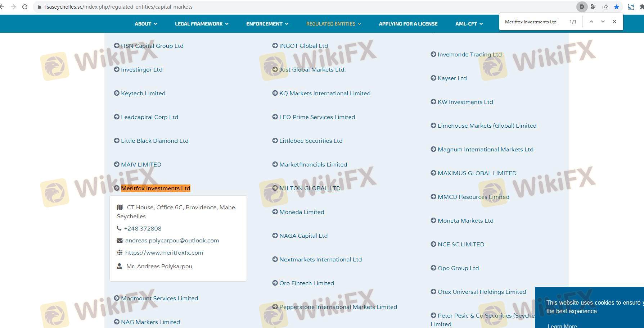Click the forward navigation arrow
This screenshot has width=644, height=328.
13,7
